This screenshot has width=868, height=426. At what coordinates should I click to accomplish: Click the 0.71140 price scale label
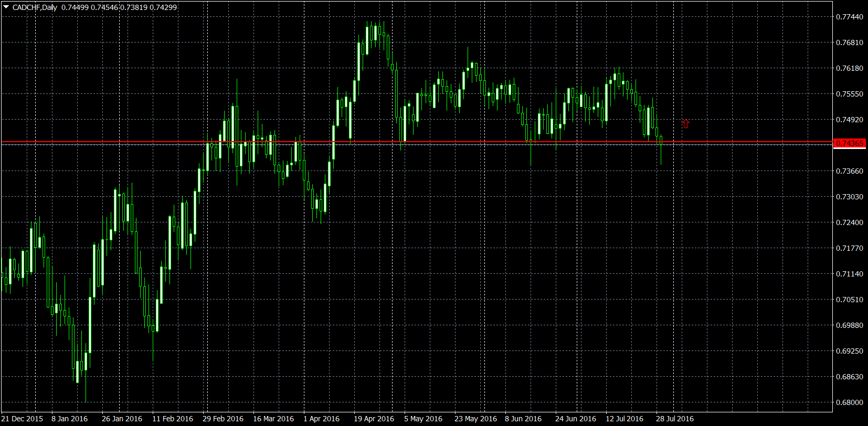coord(849,274)
